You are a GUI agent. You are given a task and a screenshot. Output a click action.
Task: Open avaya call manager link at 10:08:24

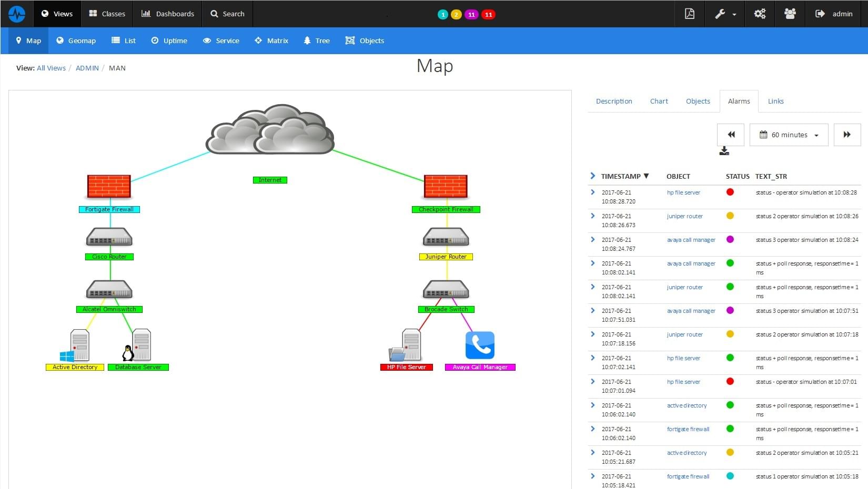point(691,240)
